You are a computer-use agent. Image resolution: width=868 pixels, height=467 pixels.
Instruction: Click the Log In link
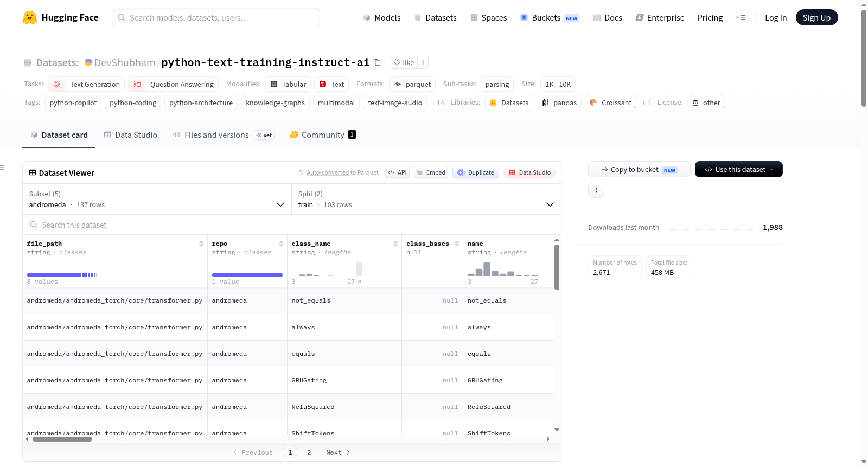click(776, 17)
